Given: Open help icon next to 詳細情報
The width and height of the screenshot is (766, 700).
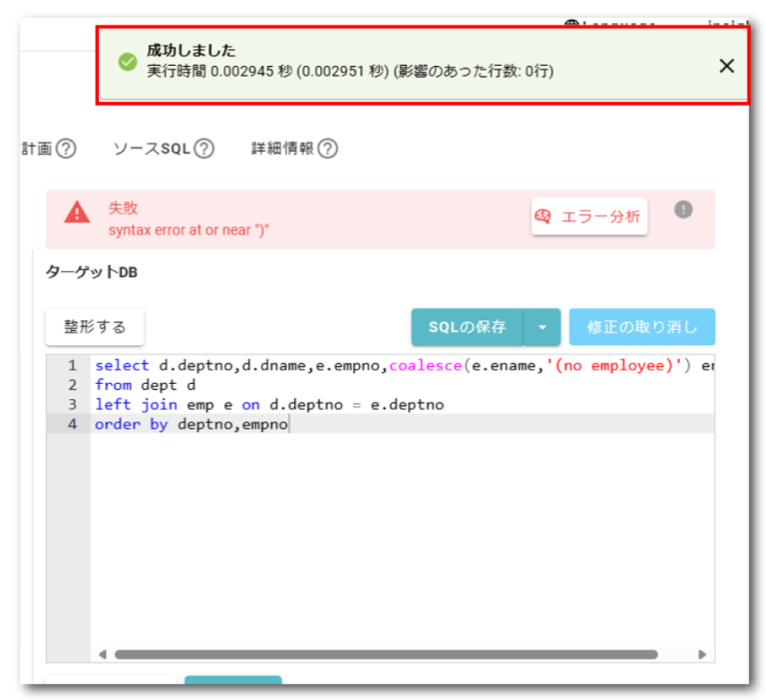Looking at the screenshot, I should 328,149.
